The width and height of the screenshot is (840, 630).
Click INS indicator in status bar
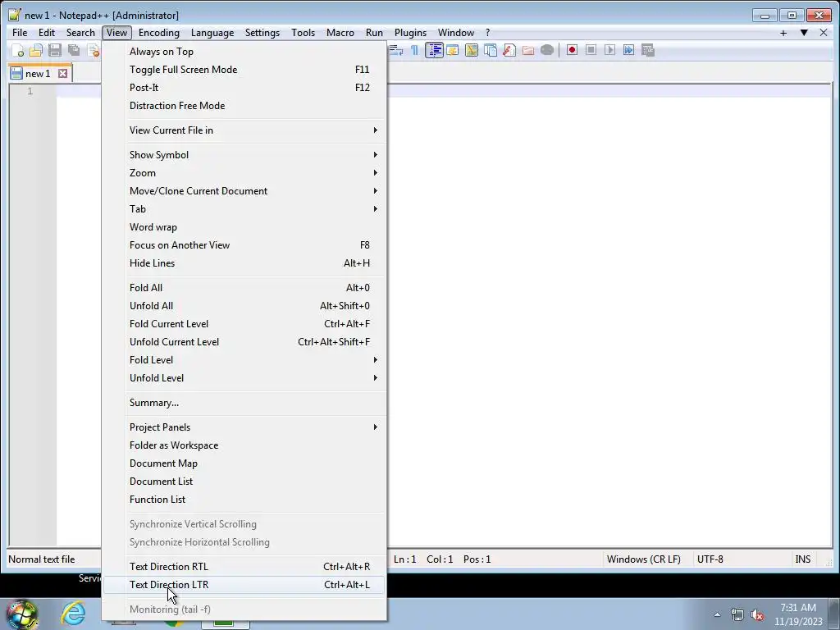click(802, 559)
